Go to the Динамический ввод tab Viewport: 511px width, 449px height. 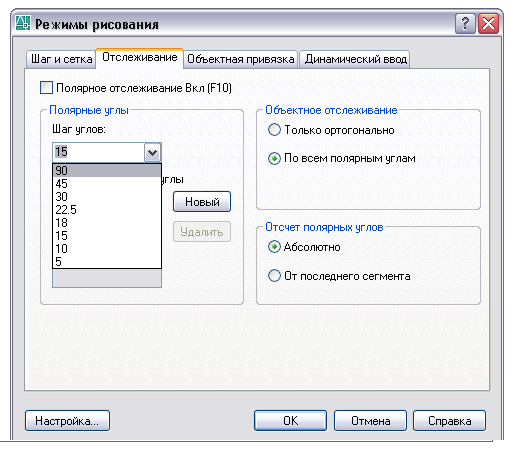point(355,59)
